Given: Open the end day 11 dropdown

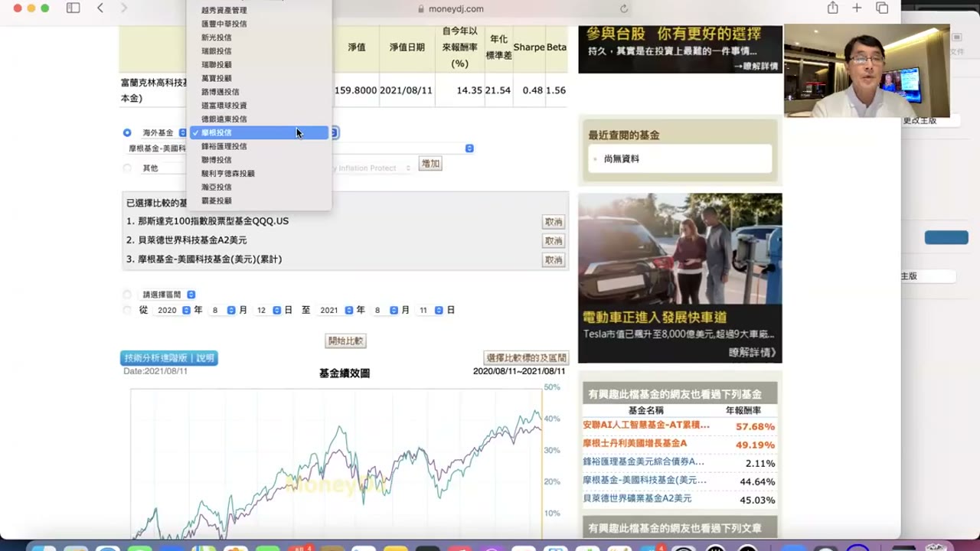Looking at the screenshot, I should 430,310.
